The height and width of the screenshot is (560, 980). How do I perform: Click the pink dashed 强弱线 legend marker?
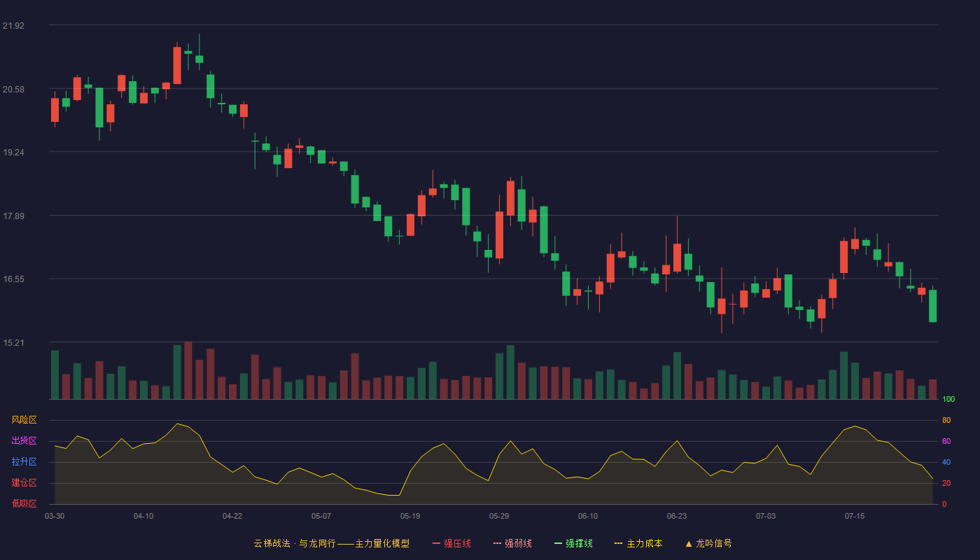point(497,543)
